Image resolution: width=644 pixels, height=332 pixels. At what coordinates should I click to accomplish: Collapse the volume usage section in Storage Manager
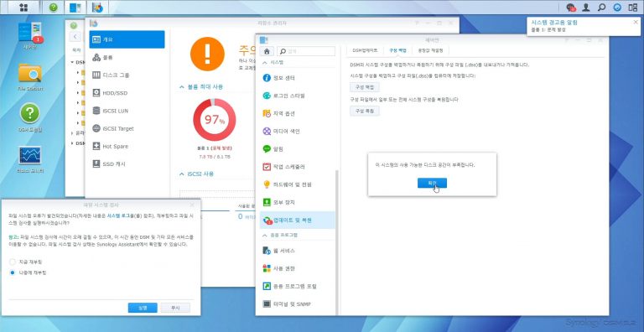[x=181, y=87]
